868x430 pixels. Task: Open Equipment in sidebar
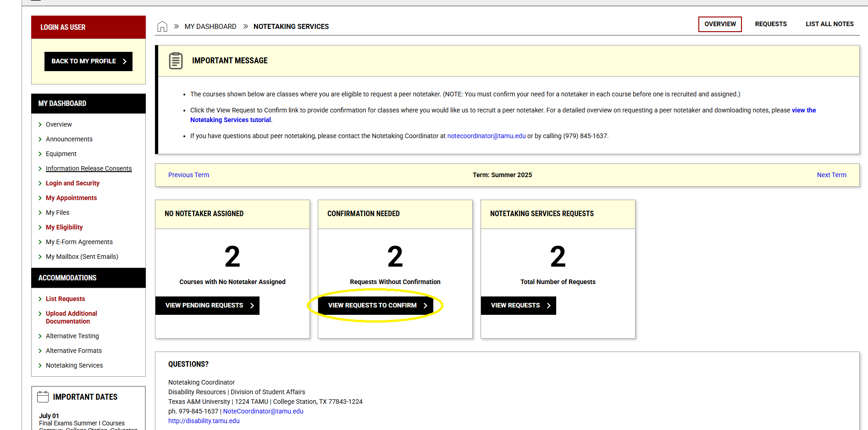coord(61,154)
